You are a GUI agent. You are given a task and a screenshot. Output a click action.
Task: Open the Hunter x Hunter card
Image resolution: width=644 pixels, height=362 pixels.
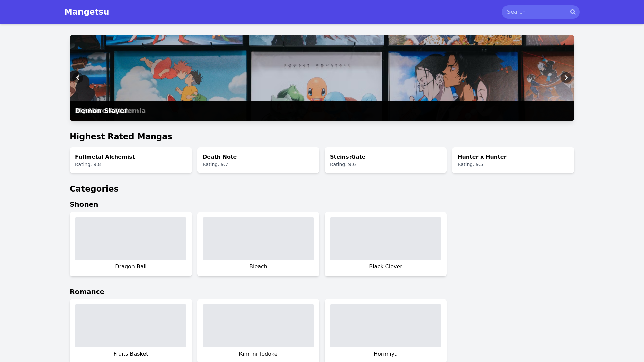point(513,160)
